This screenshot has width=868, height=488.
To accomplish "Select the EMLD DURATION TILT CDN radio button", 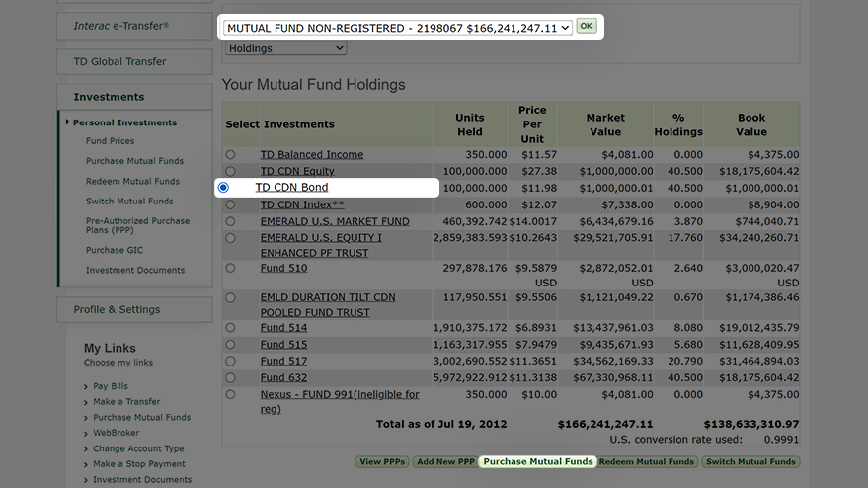I will pos(230,298).
